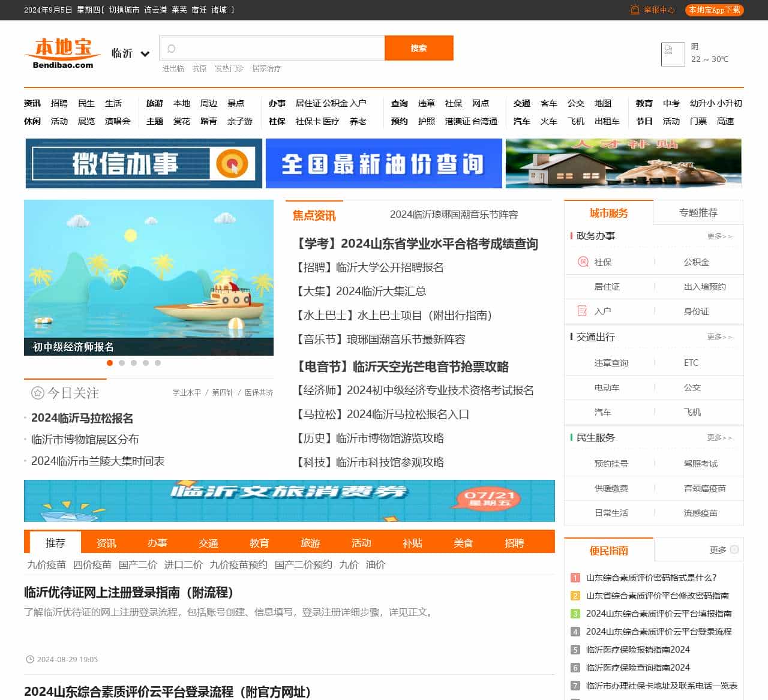Select the third carousel dot

134,363
